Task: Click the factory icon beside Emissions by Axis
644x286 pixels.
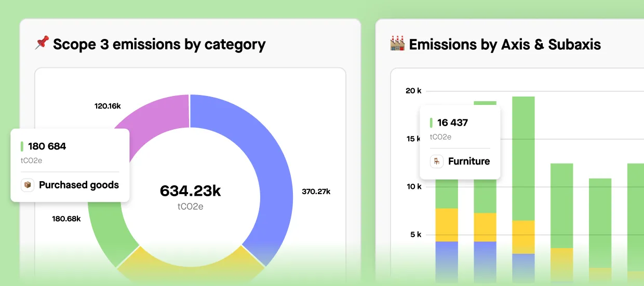Action: point(397,44)
